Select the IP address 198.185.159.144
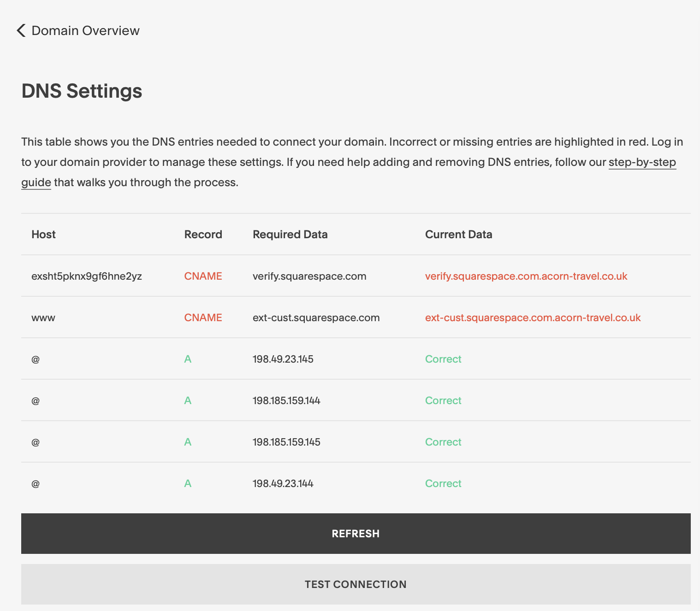The width and height of the screenshot is (700, 611). coord(286,400)
